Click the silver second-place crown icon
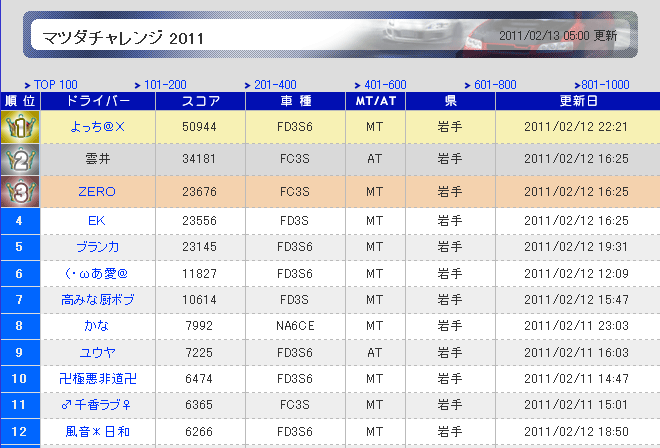Screen dimensions: 660x448 coord(20,160)
